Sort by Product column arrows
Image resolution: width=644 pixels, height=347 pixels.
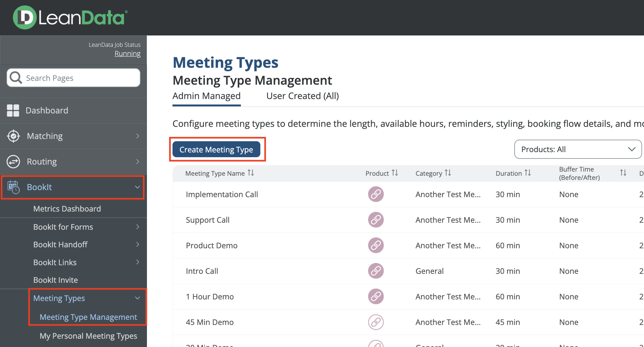coord(395,173)
